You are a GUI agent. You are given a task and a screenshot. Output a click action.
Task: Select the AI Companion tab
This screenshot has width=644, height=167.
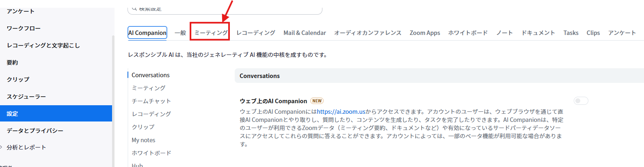[x=147, y=33]
